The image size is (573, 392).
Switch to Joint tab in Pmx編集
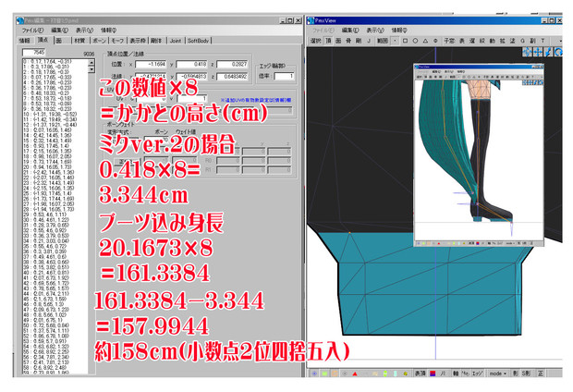176,41
